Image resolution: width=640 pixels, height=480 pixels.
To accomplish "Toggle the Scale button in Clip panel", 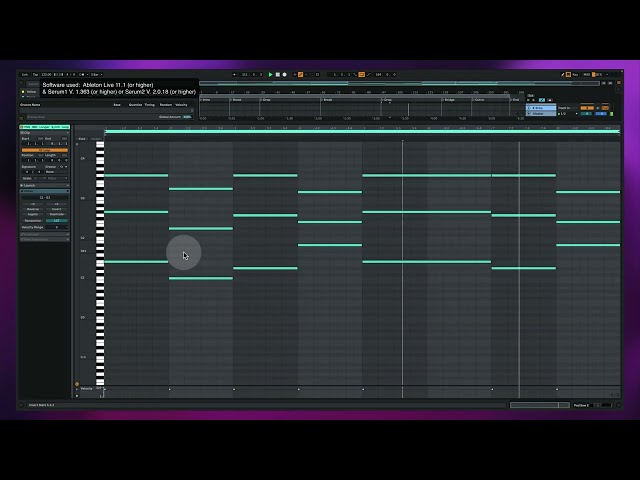I will [27, 178].
